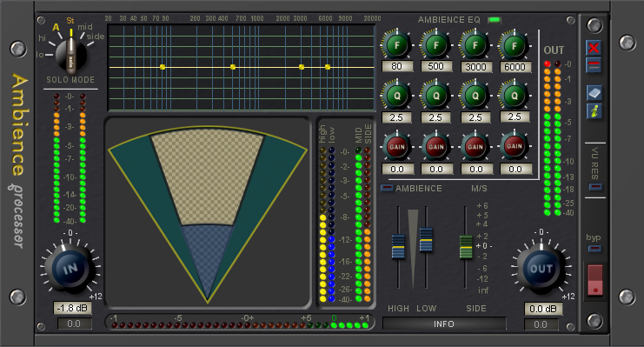The width and height of the screenshot is (644, 347).
Task: Click the large OUT gain knob
Action: pos(541,269)
